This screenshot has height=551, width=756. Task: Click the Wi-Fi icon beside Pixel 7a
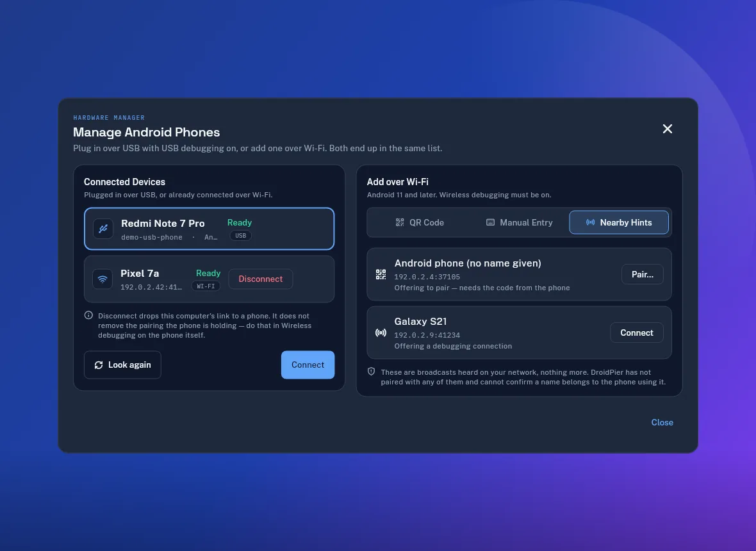click(103, 279)
